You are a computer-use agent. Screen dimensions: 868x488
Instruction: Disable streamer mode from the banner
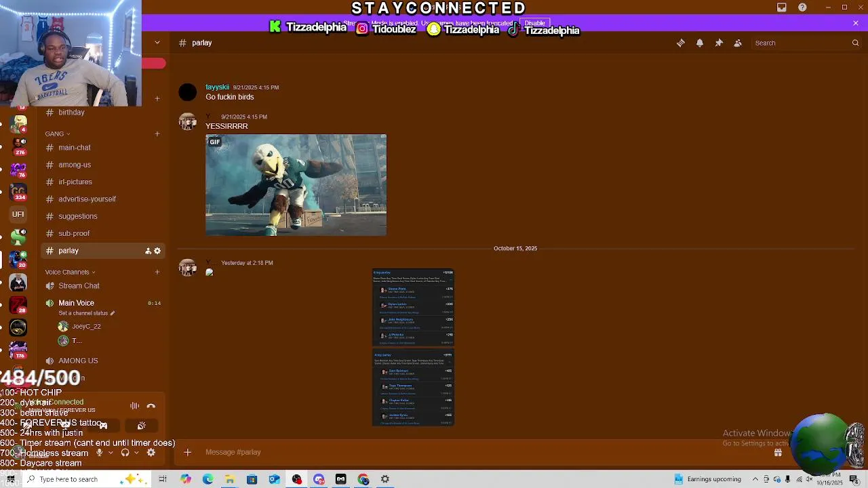534,23
